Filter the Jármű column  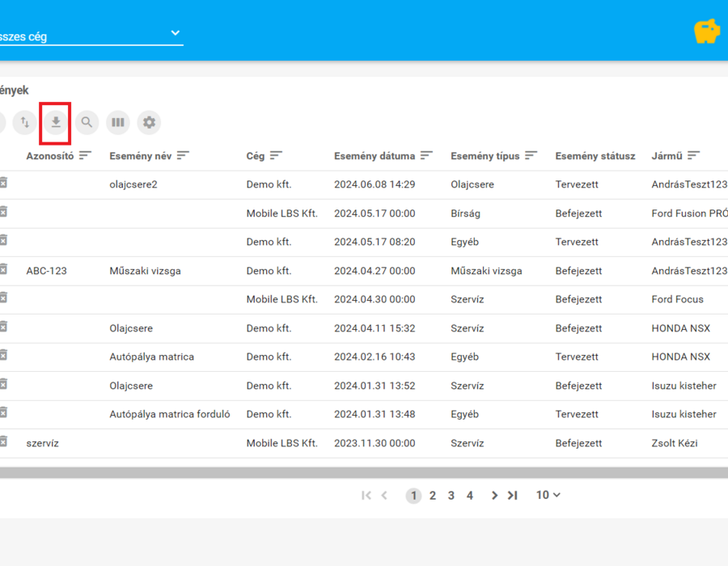coord(694,155)
